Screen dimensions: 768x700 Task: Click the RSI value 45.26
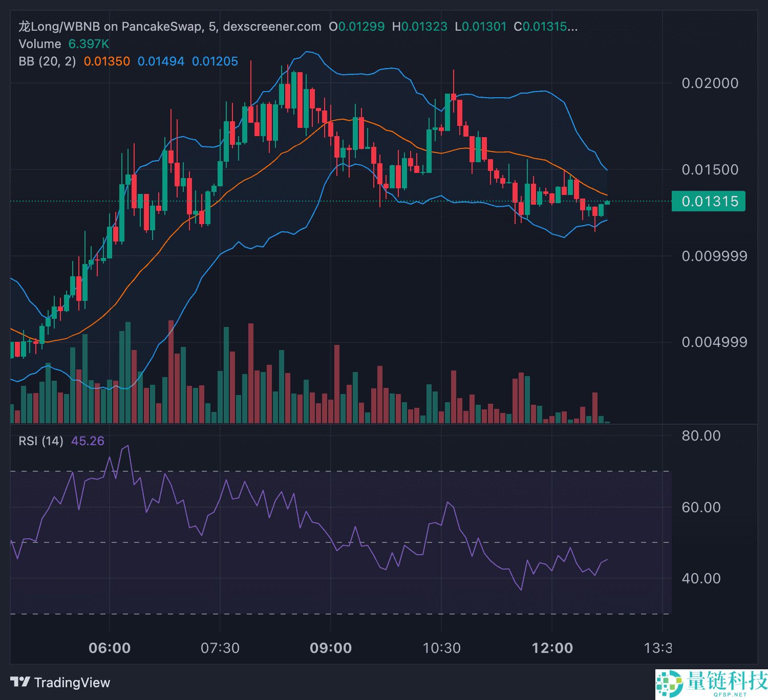click(x=88, y=441)
